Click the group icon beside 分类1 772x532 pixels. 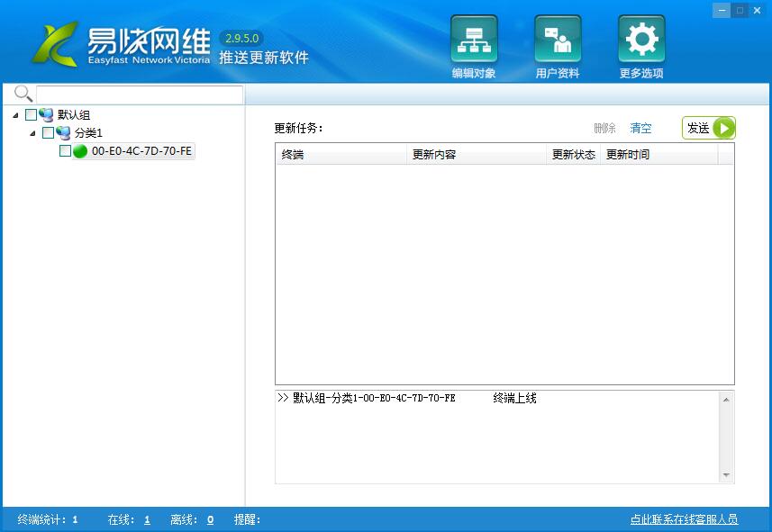tap(62, 132)
